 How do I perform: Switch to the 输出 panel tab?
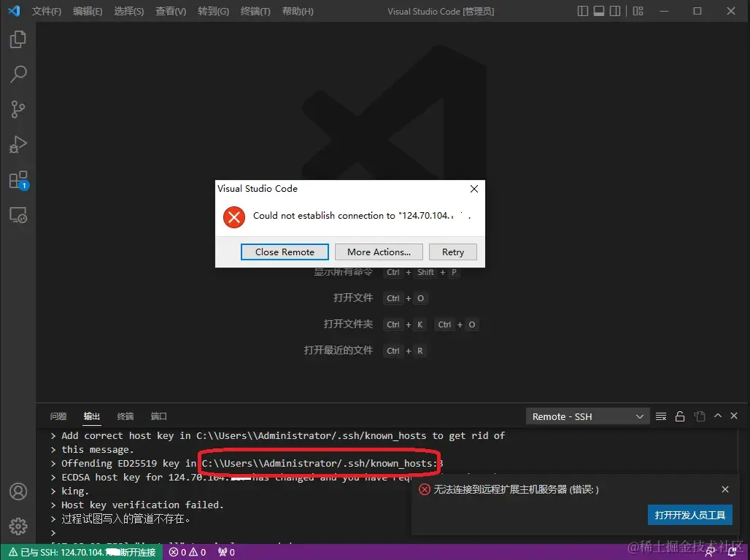(92, 416)
